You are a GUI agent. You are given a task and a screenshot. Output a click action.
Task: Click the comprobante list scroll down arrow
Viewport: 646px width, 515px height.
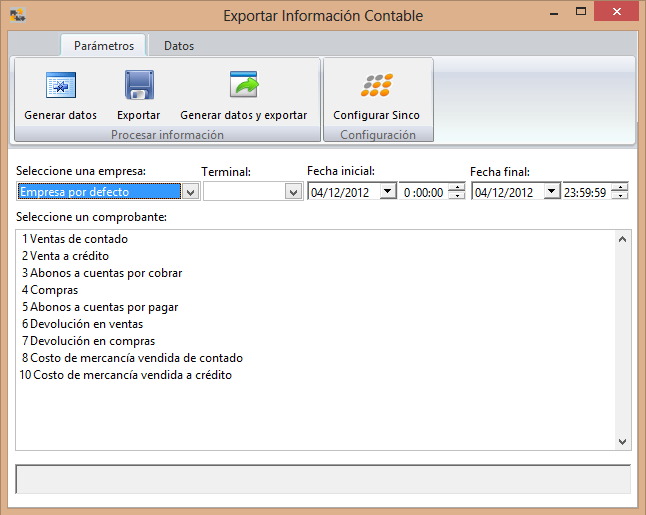[622, 441]
